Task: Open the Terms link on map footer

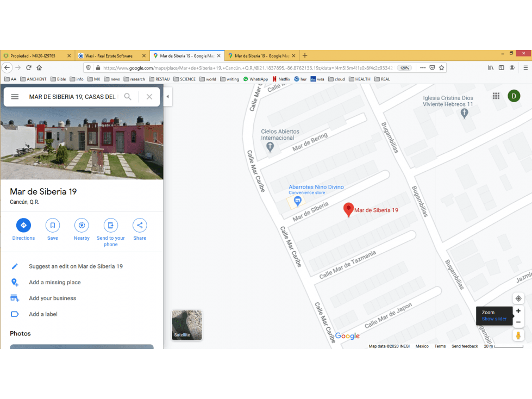Action: point(440,346)
